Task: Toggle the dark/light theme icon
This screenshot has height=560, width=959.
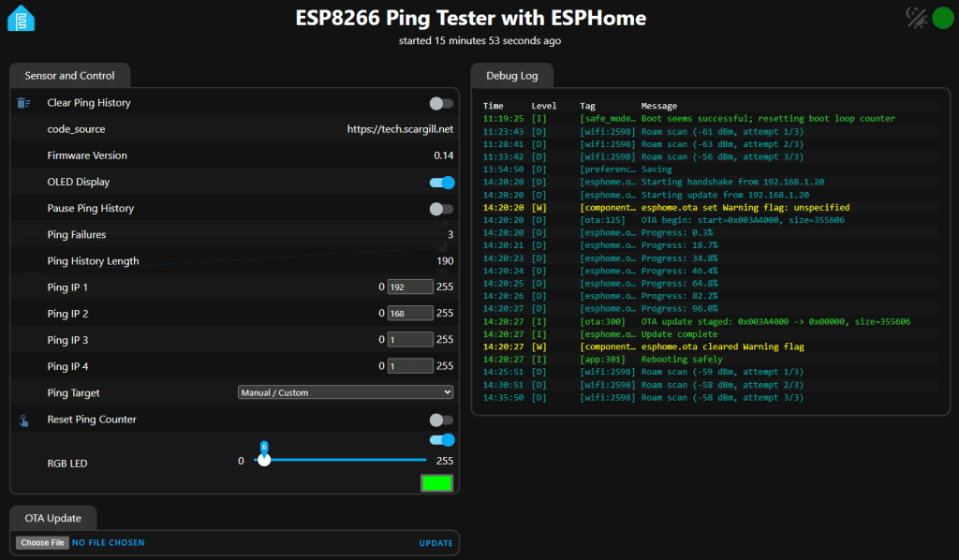Action: point(916,19)
